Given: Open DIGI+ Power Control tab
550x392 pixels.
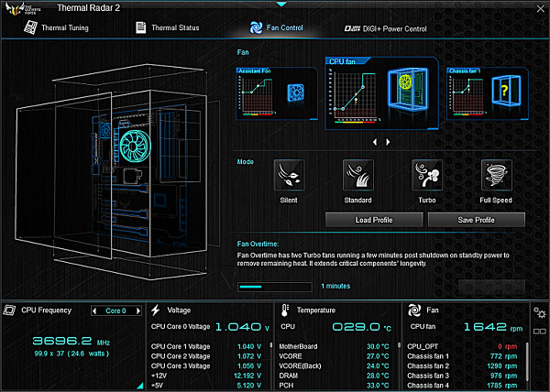Looking at the screenshot, I should (x=385, y=28).
